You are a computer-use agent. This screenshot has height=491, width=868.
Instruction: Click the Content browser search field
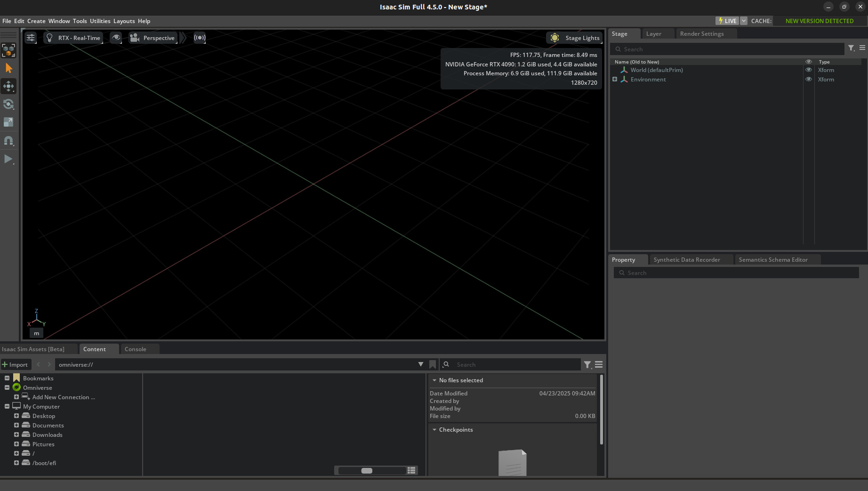(x=511, y=364)
